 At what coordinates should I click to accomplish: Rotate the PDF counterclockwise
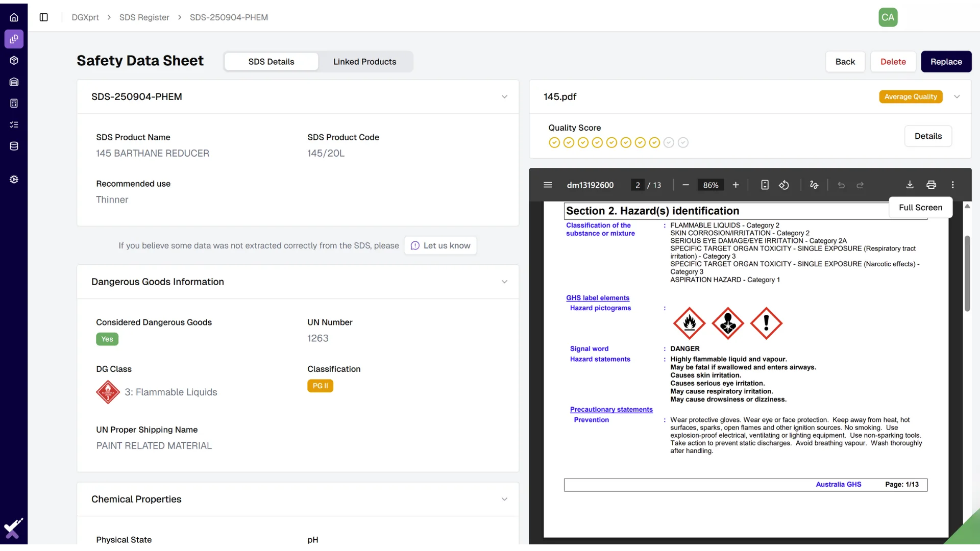pyautogui.click(x=784, y=185)
